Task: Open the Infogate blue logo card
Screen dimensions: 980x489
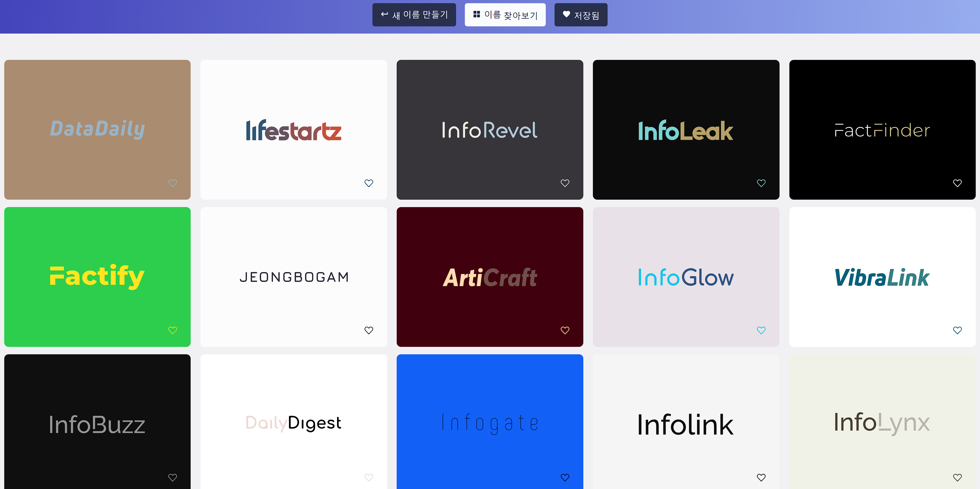Action: tap(490, 422)
